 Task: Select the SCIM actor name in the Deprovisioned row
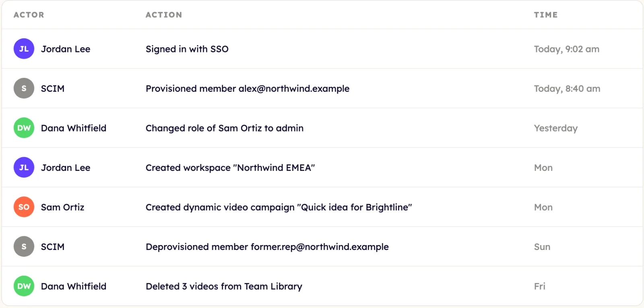(53, 246)
